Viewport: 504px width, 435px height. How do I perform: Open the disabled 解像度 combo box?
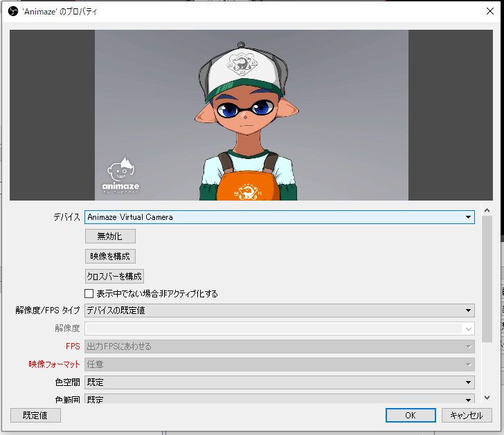(279, 328)
